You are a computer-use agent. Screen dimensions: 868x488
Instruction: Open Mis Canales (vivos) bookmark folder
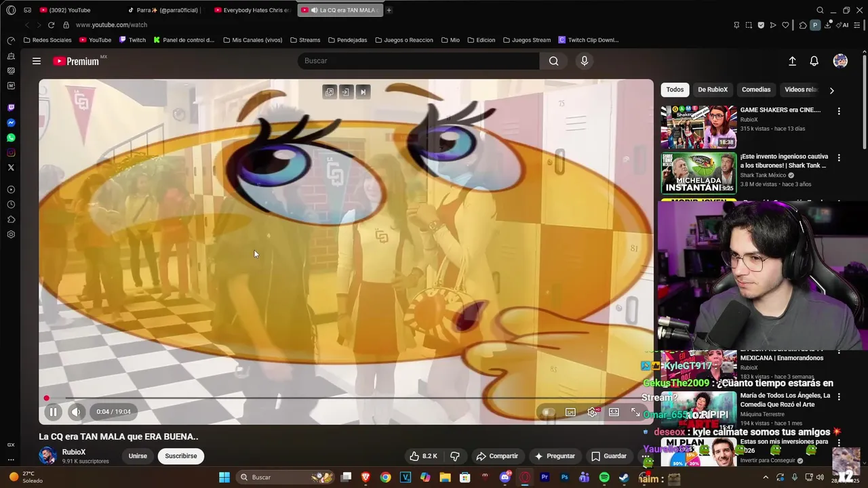[252, 40]
